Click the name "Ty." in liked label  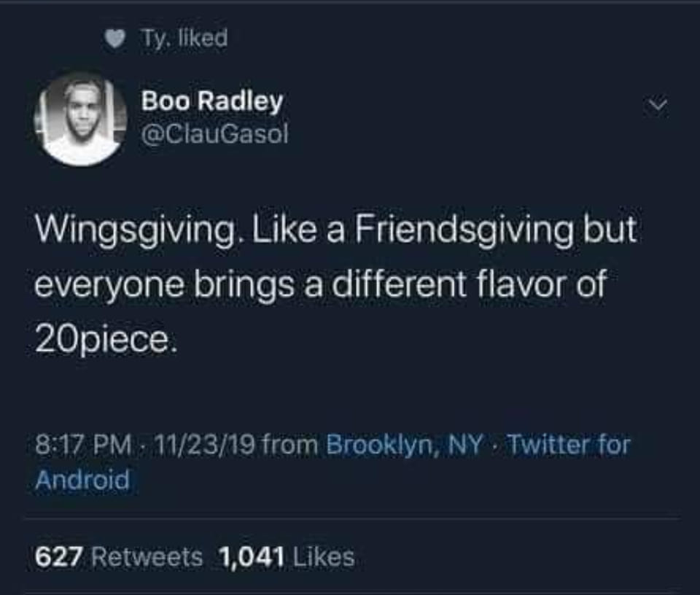[x=151, y=38]
